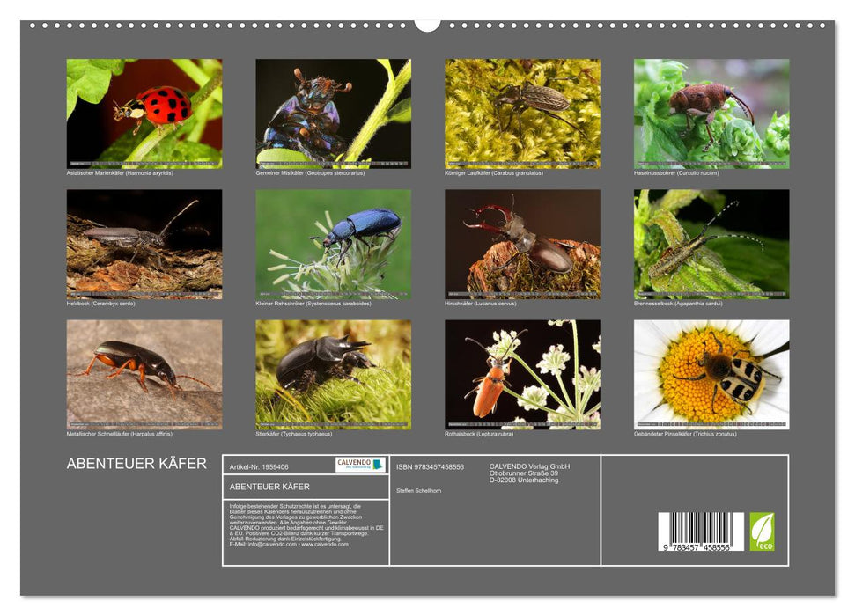
Task: Select the Gebänderter Pinselkäfer daisy photo
Action: [x=709, y=374]
